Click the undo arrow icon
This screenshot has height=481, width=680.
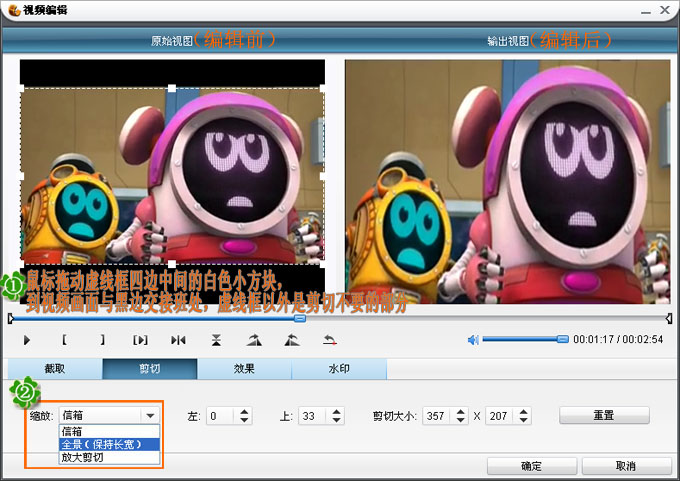coord(330,340)
